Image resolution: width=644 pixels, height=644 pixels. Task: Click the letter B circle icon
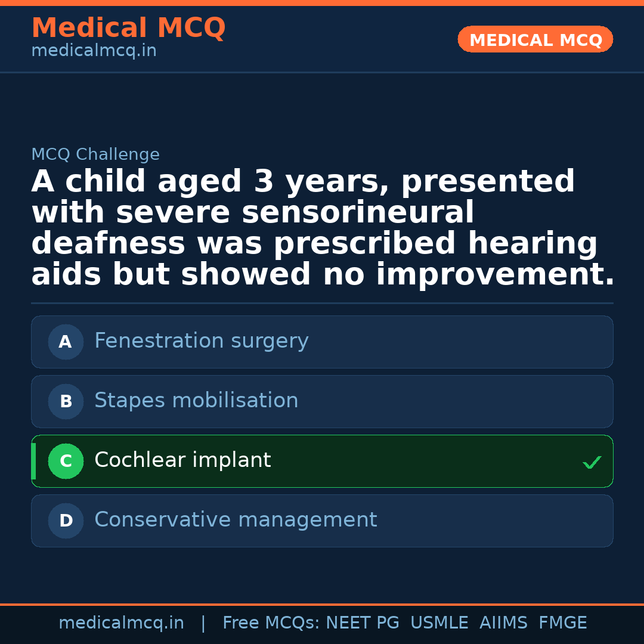point(66,401)
